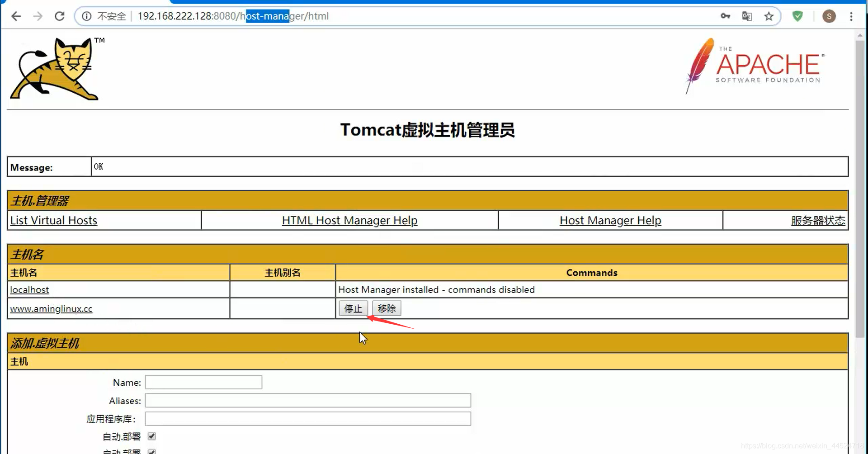Go back with the browser back arrow
This screenshot has height=454, width=868.
(x=16, y=16)
